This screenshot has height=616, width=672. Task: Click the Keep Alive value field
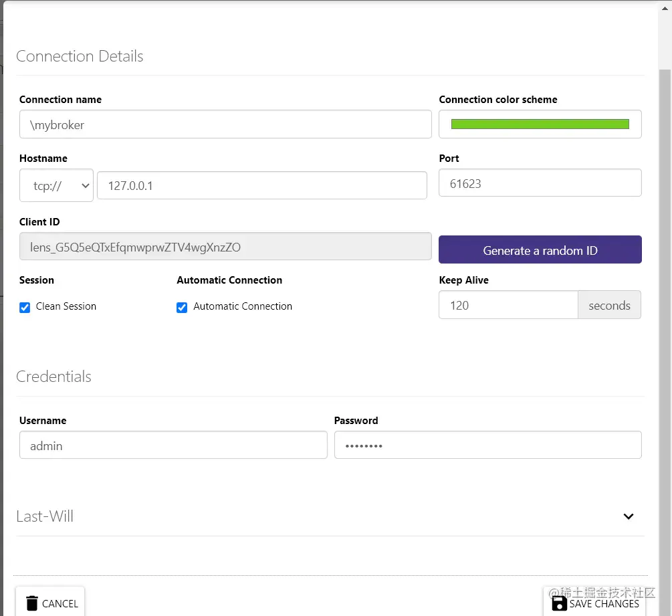click(508, 305)
